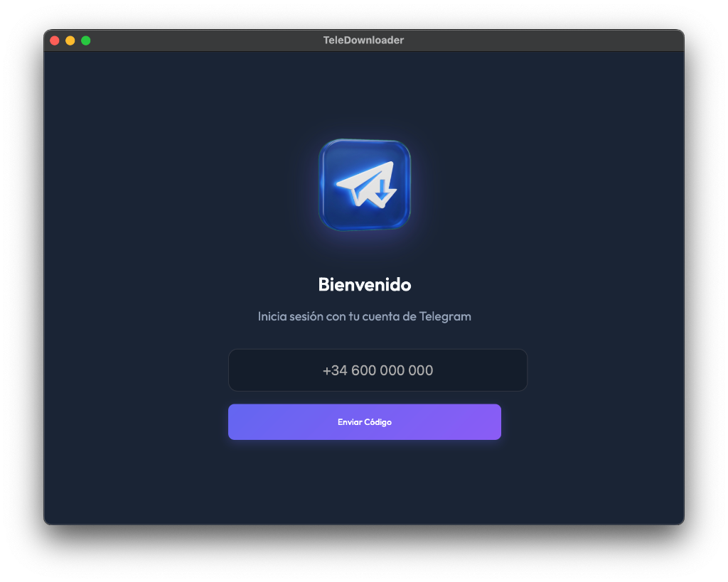Close the TeleDownloader window with the red button
The width and height of the screenshot is (728, 582).
(55, 41)
